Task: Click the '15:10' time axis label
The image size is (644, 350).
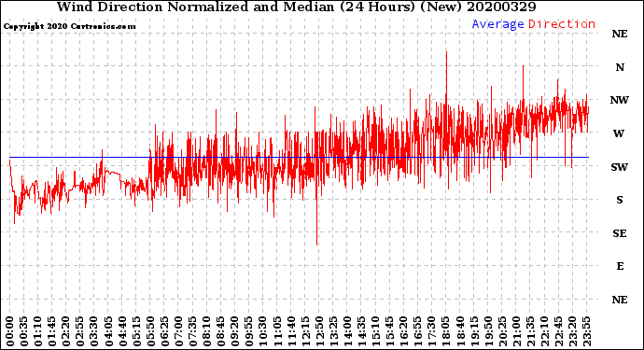Action: click(x=375, y=331)
